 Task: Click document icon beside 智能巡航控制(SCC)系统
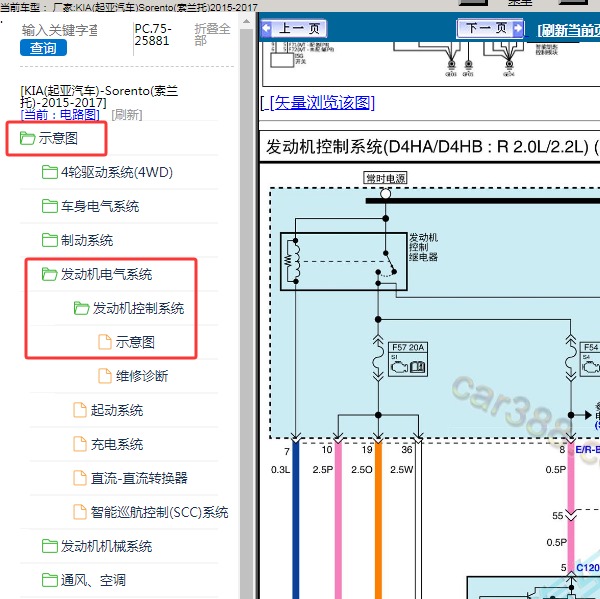pos(80,512)
